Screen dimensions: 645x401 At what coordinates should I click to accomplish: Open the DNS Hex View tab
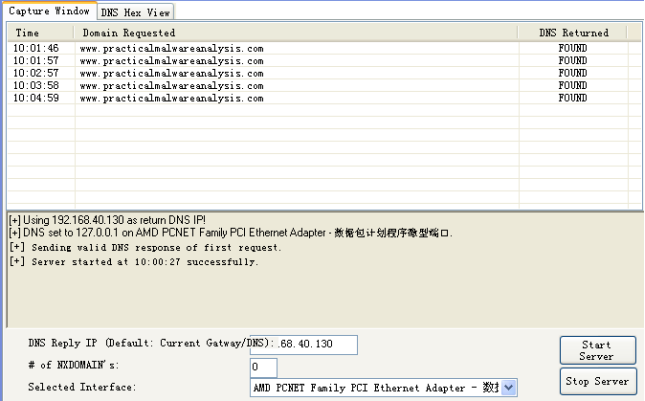pos(135,12)
